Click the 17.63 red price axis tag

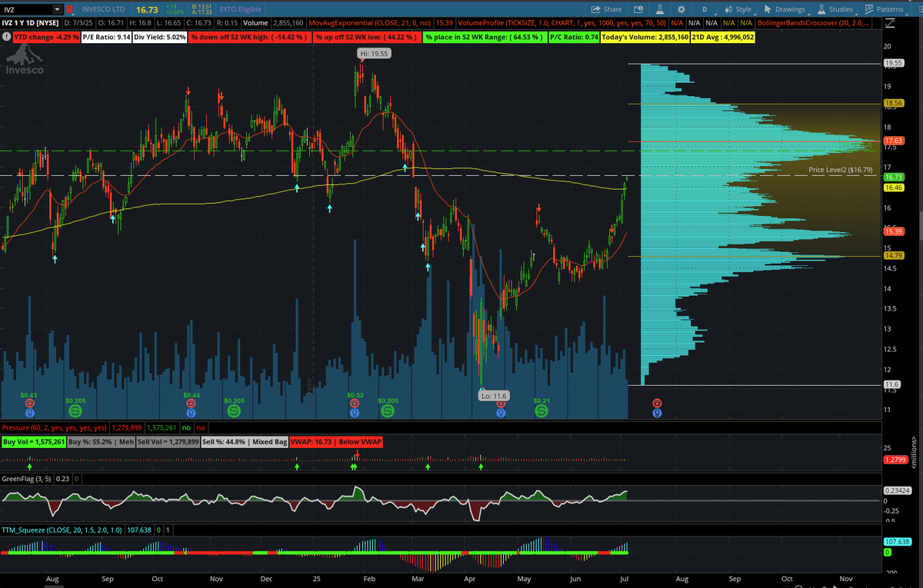tap(893, 141)
